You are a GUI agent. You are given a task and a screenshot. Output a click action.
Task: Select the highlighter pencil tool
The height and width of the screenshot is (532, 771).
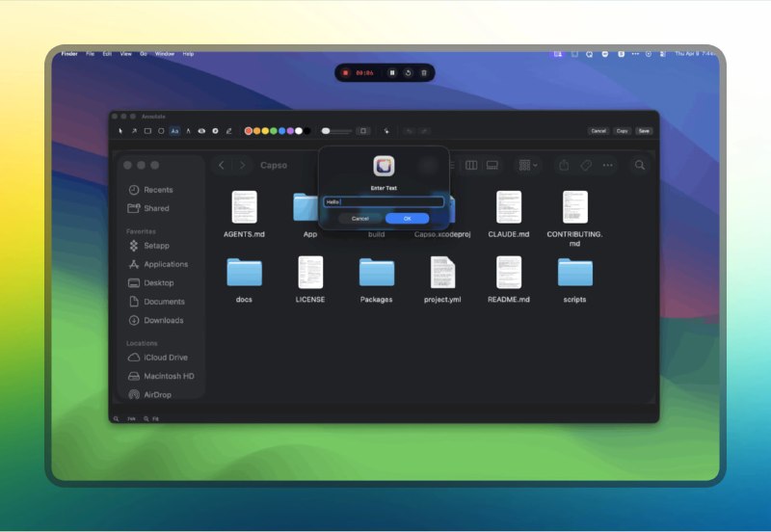pos(228,131)
